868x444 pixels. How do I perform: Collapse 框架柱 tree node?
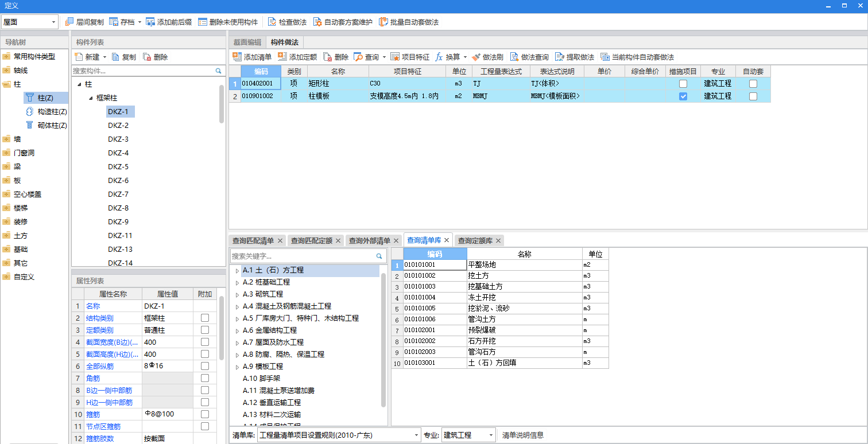[x=91, y=98]
